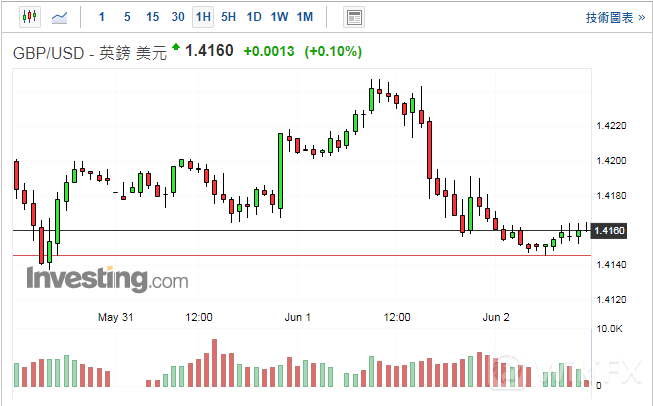Viewport: 653px width, 406px height.
Task: Select the 5 minute timeframe
Action: tap(126, 17)
